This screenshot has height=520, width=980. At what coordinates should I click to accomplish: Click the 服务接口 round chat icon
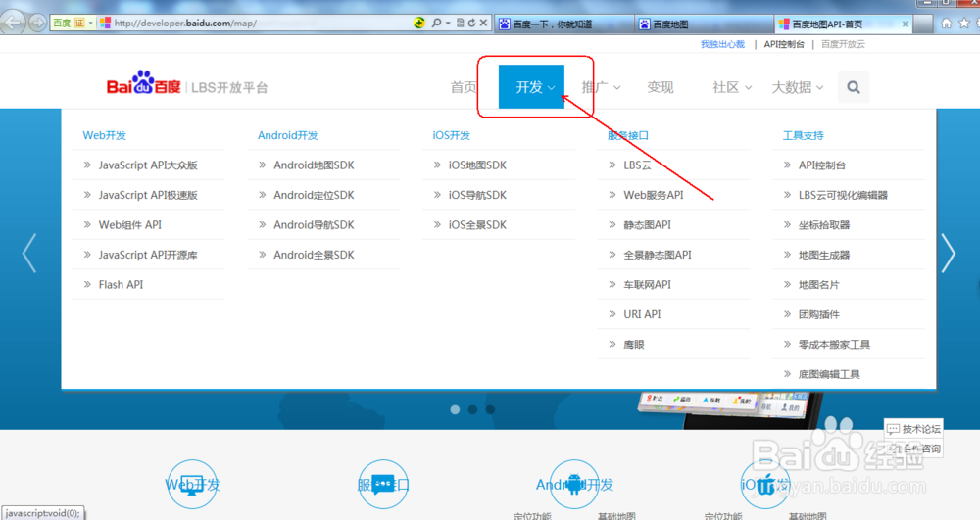[x=383, y=485]
